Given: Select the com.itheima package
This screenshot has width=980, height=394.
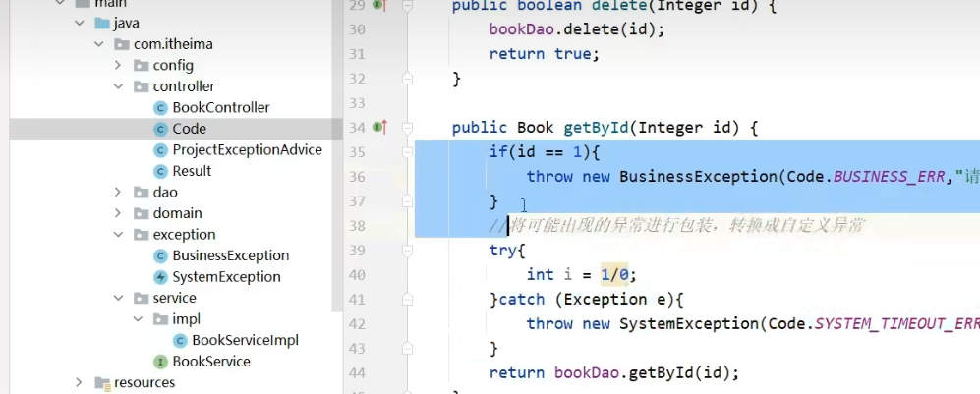Looking at the screenshot, I should click(x=173, y=44).
